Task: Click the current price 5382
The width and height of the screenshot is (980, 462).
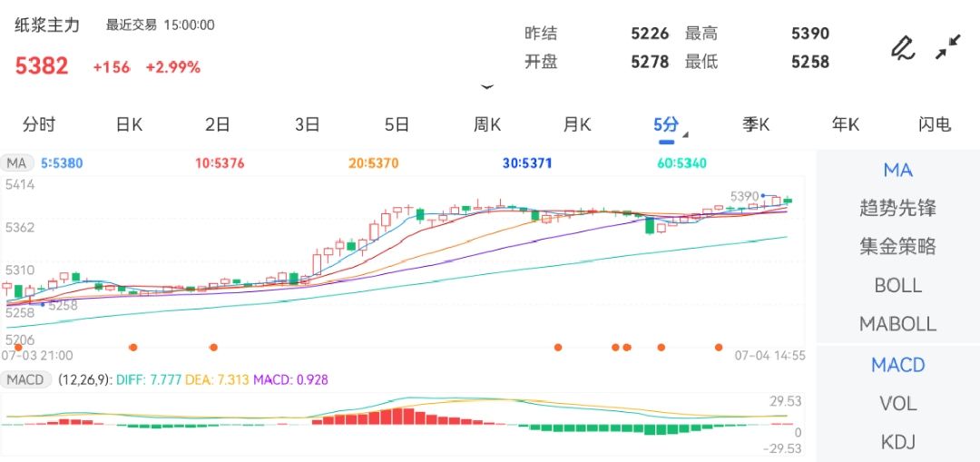Action: point(41,66)
